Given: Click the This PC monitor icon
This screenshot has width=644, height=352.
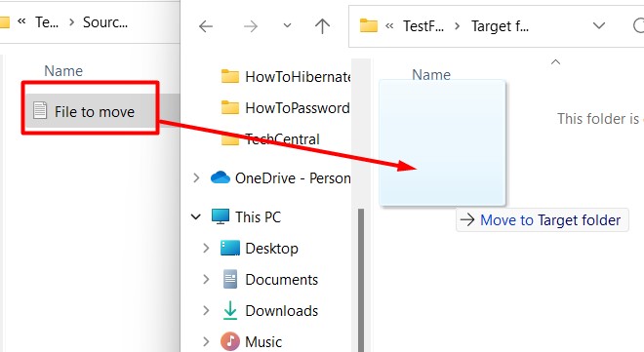Looking at the screenshot, I should click(221, 216).
